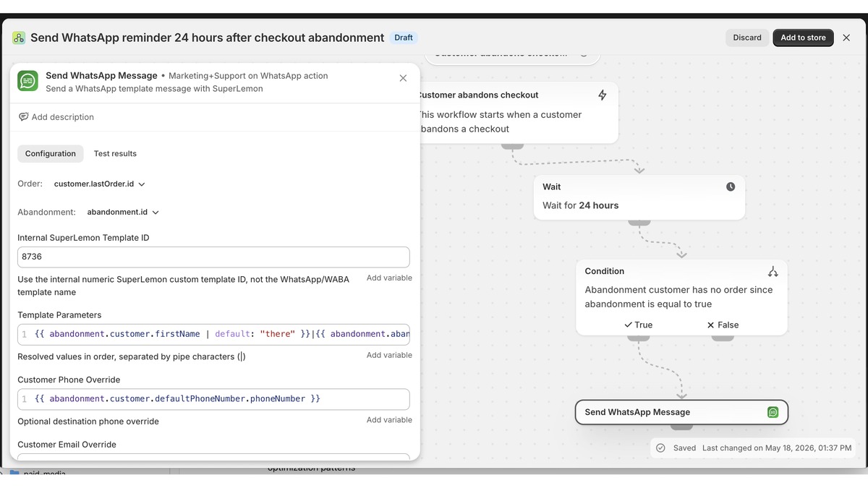This screenshot has height=488, width=868.
Task: Close the workflow editor with the top X
Action: tap(846, 38)
